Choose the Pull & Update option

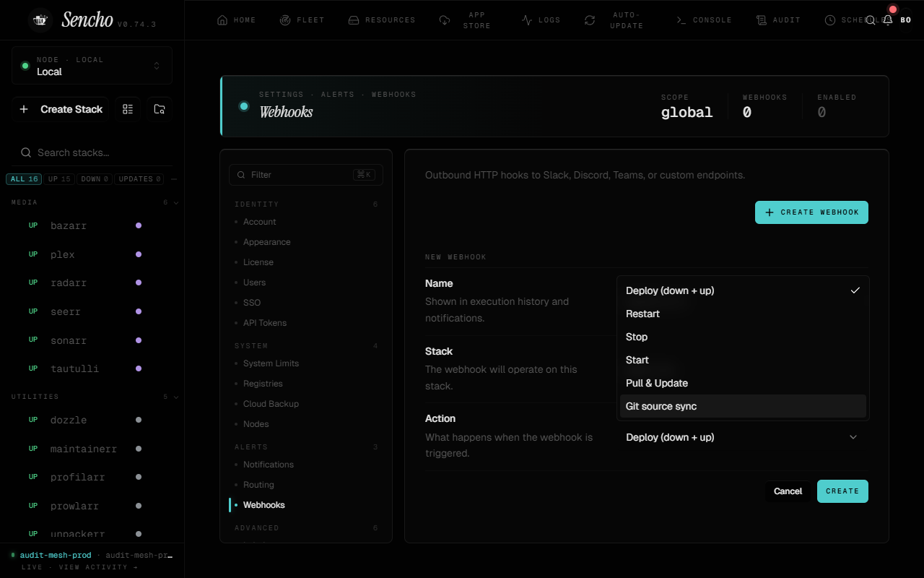(x=743, y=383)
